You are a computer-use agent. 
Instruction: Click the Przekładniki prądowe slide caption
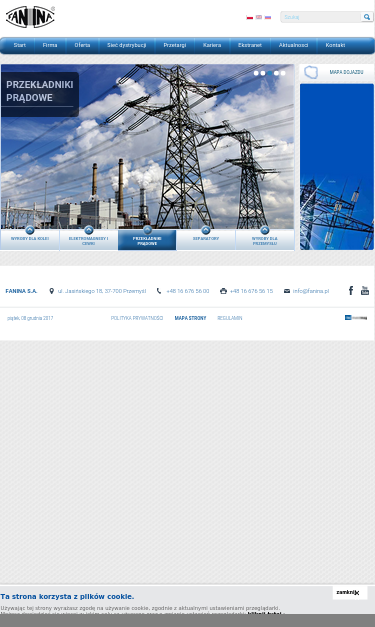tap(40, 91)
